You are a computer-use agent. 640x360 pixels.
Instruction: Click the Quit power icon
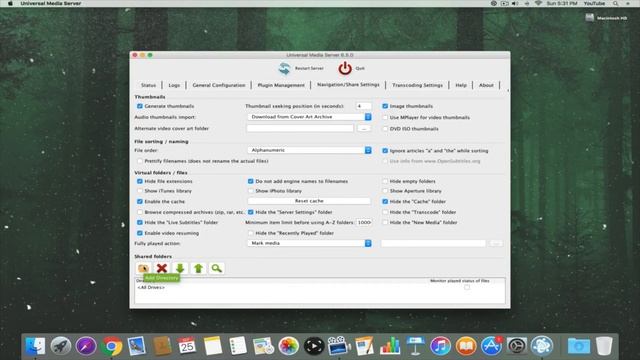pos(345,68)
